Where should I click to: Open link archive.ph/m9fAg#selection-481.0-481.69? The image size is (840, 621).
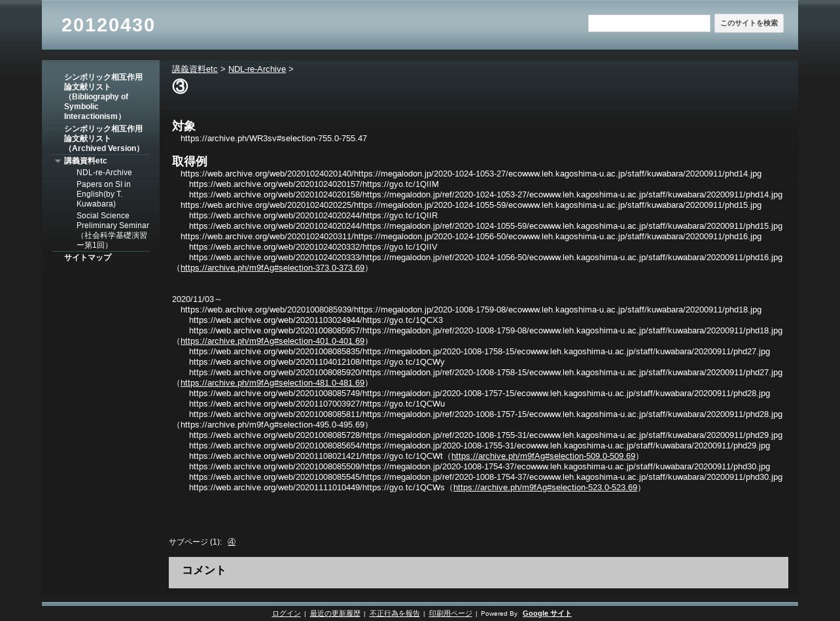click(272, 383)
